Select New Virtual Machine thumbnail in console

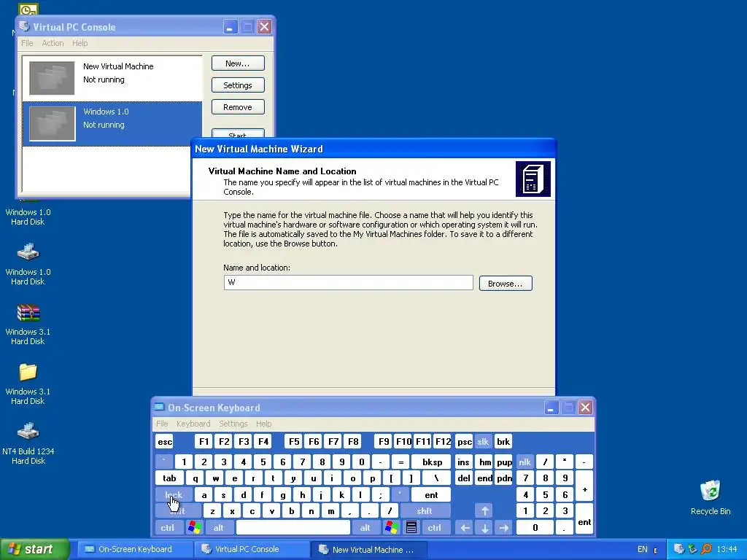(x=52, y=77)
